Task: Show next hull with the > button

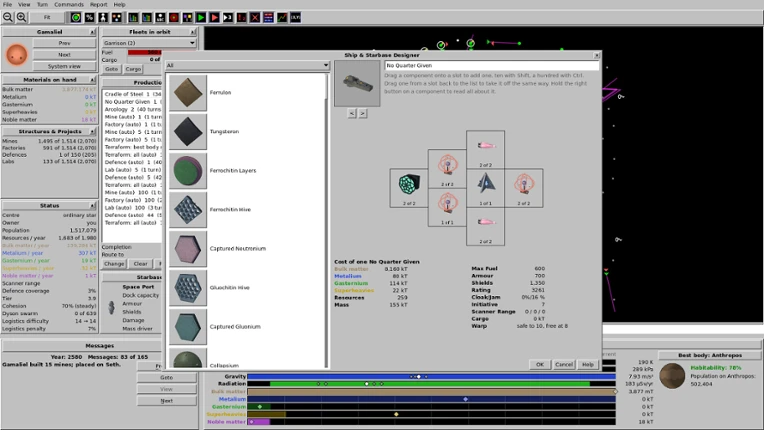Action: pyautogui.click(x=363, y=113)
